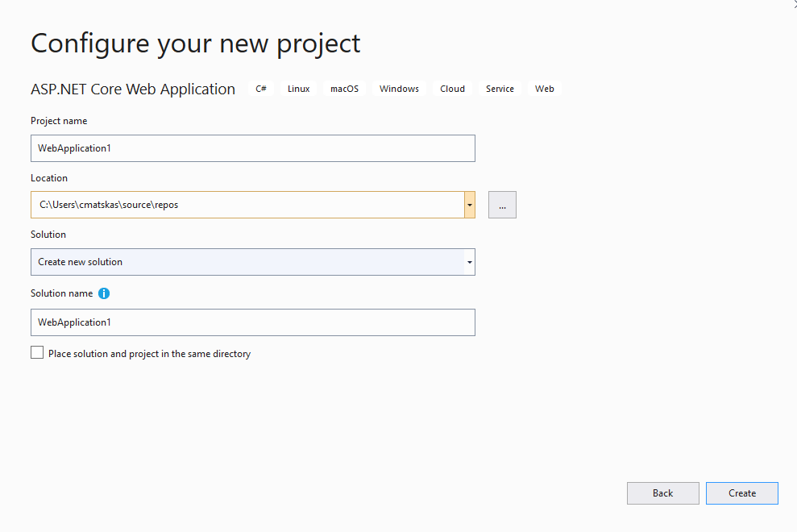Click into the Project name text field
Image resolution: width=797 pixels, height=532 pixels.
(x=252, y=148)
